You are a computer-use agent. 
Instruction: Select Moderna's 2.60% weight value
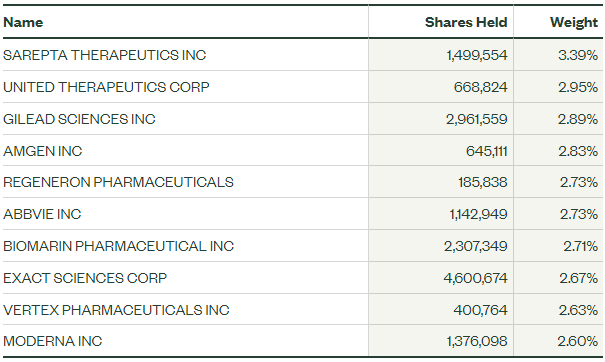(577, 341)
